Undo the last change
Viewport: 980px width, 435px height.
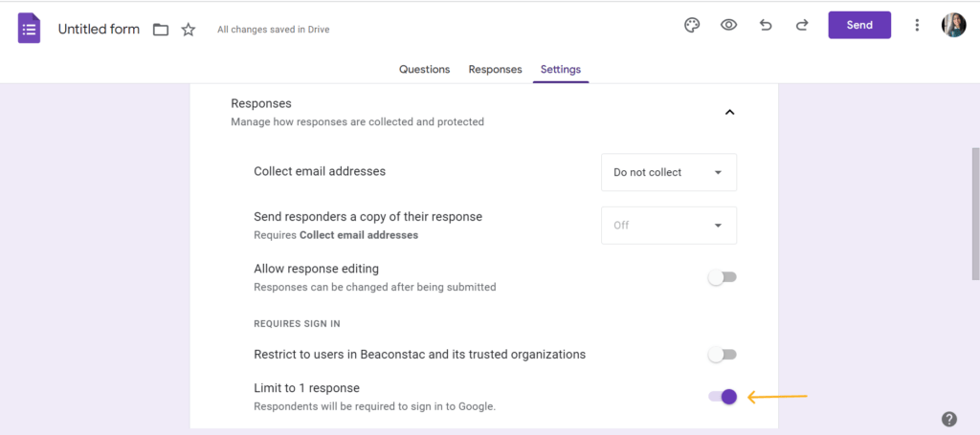766,26
